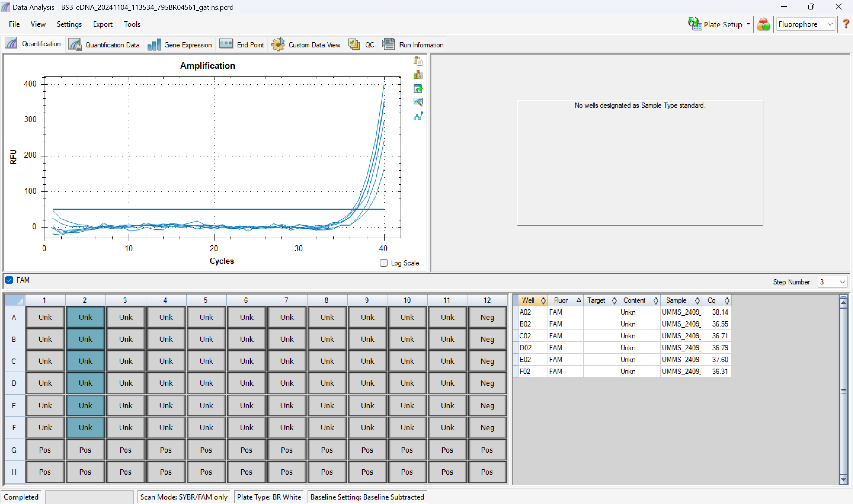This screenshot has width=853, height=504.
Task: Sort results by the Sample column
Action: (681, 300)
